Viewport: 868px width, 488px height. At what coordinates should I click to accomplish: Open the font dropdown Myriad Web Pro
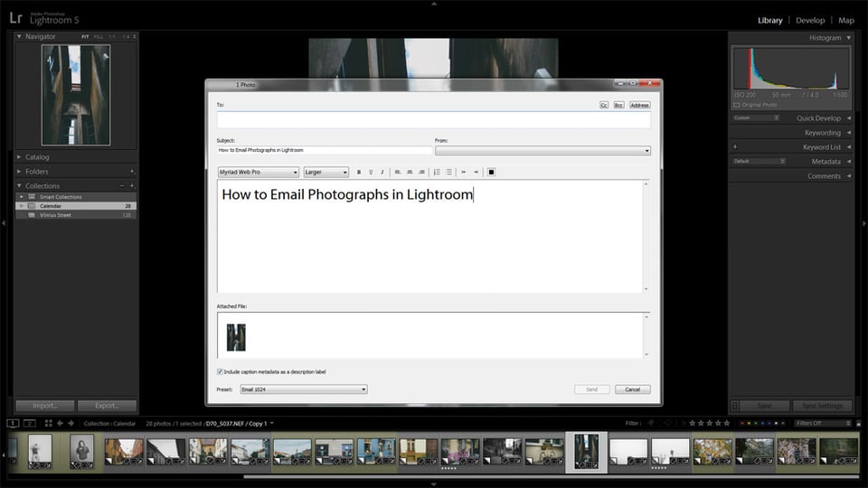(x=259, y=172)
